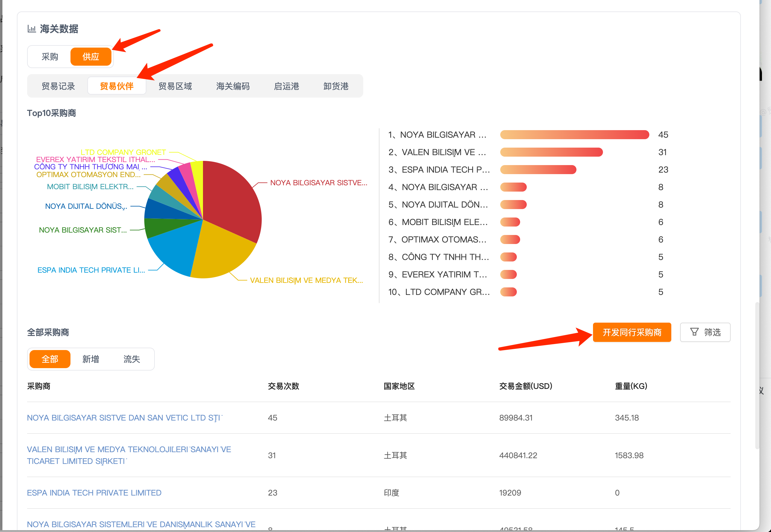Click rank 3 ESPA INDIA TECH bar
Screen dimensions: 771x532
click(x=538, y=170)
